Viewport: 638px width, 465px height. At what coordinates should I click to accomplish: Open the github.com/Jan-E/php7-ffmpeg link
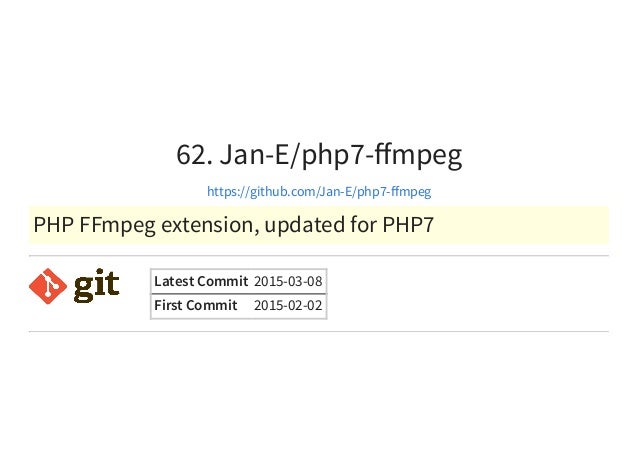[x=319, y=191]
